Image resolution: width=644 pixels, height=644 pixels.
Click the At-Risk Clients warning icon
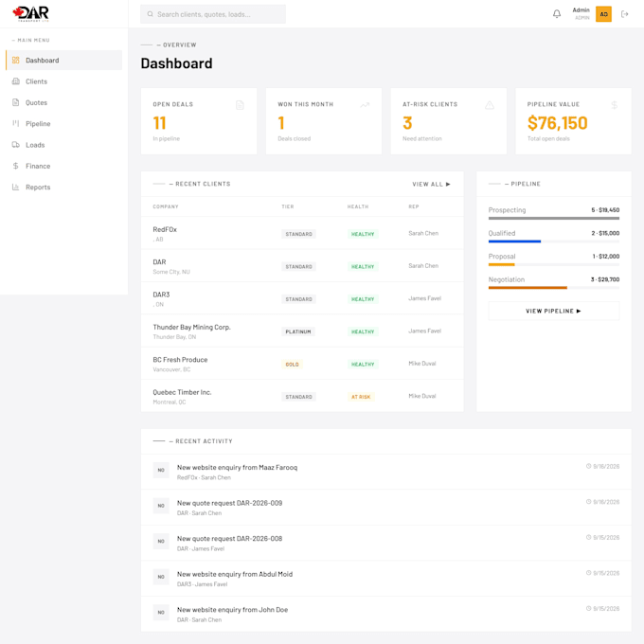[x=490, y=105]
